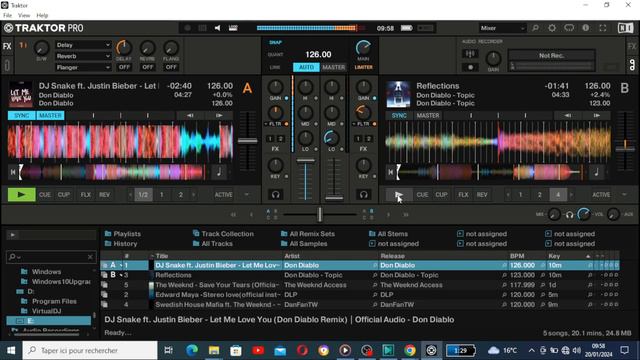Screen dimensions: 640x360
Task: Enable FLX flux mode on deck A
Action: 86,195
